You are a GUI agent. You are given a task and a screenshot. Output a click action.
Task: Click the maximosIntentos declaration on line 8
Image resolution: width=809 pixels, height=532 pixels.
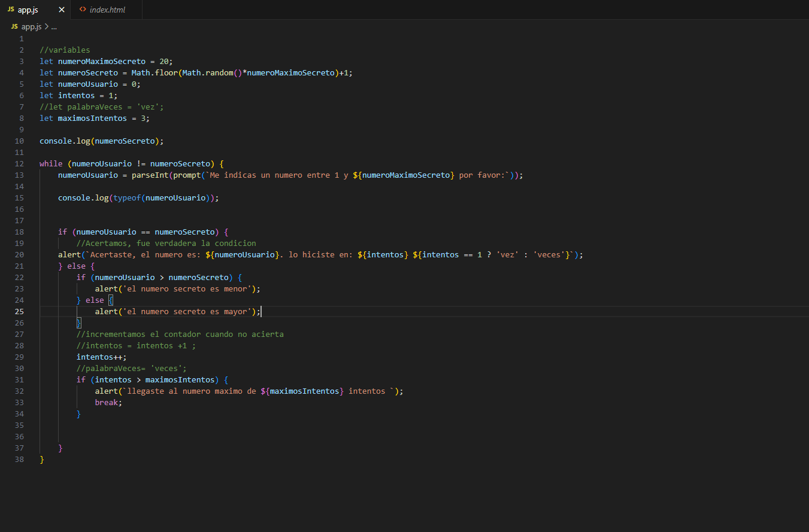92,117
